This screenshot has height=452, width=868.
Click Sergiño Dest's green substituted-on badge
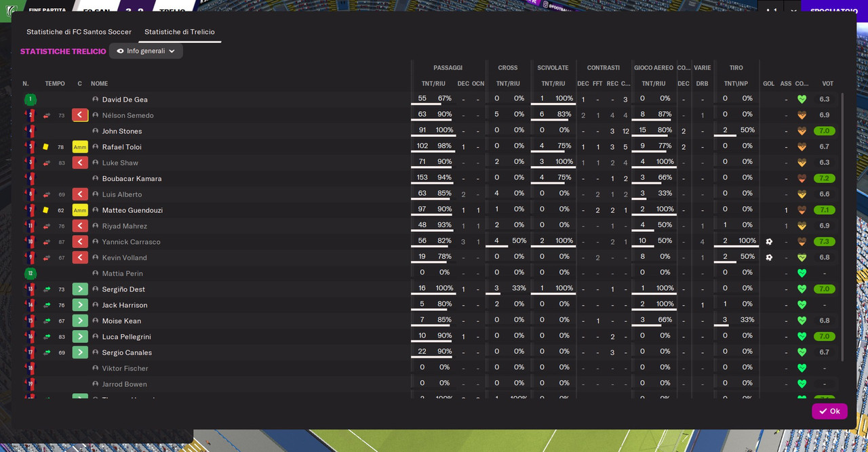pyautogui.click(x=80, y=289)
